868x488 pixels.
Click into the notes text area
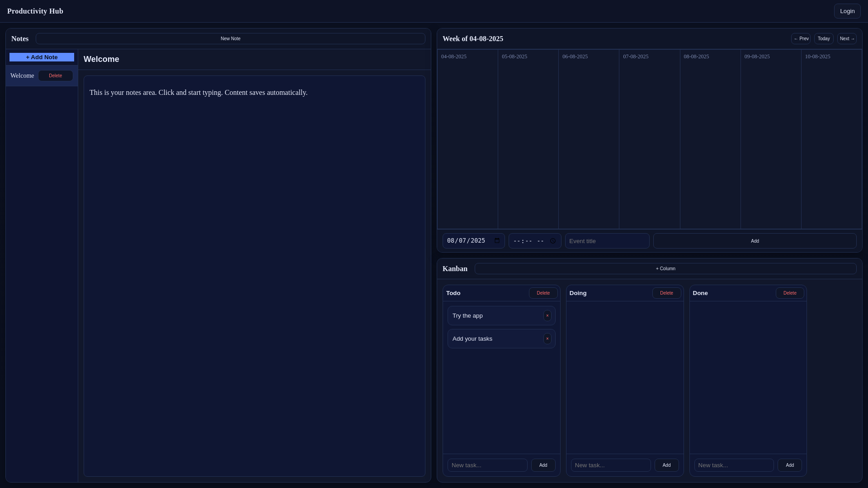pos(255,276)
